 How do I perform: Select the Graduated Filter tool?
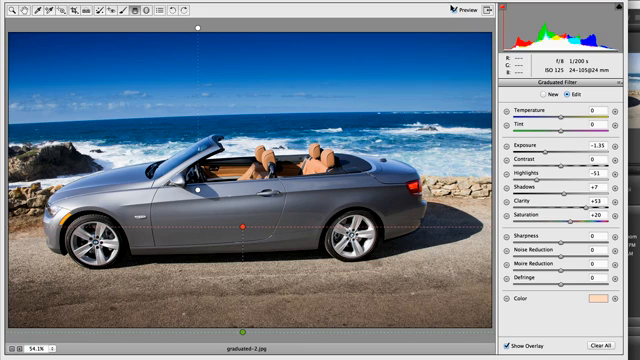tap(135, 10)
